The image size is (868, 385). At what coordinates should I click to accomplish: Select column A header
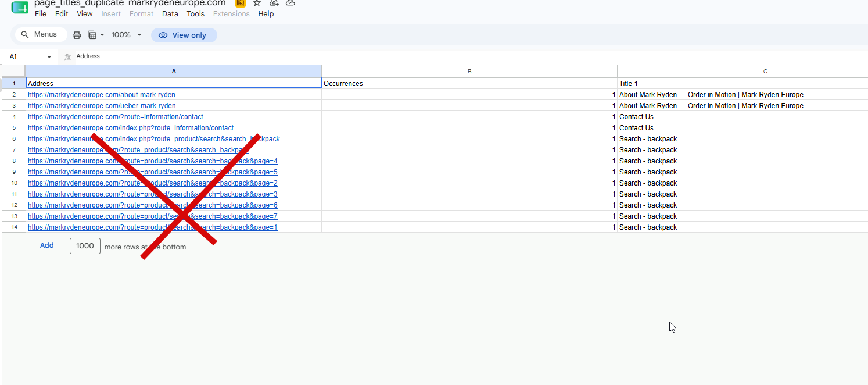(174, 71)
